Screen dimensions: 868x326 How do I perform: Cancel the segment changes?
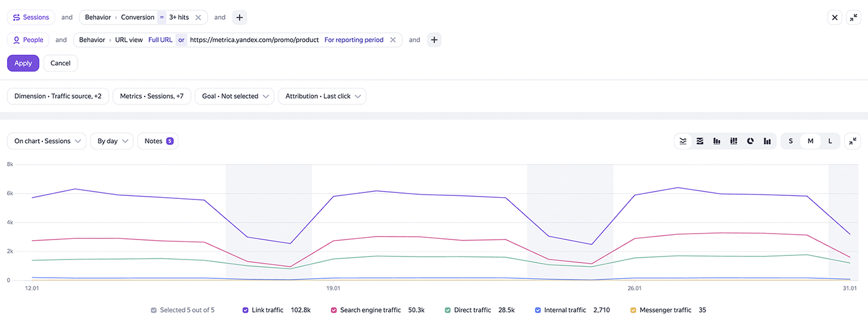click(60, 63)
